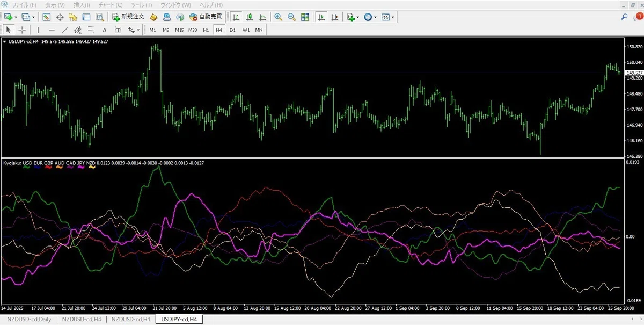Open the ツール (T) menu

142,5
